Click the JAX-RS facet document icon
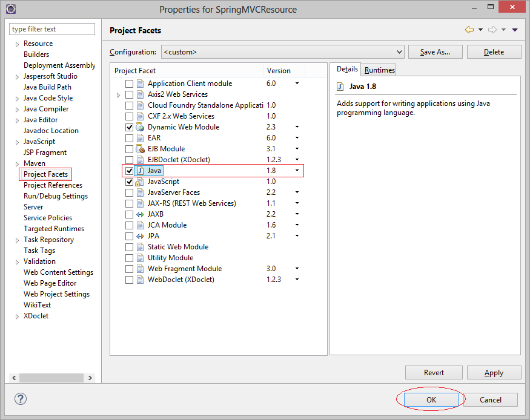This screenshot has height=420, width=530. (140, 203)
